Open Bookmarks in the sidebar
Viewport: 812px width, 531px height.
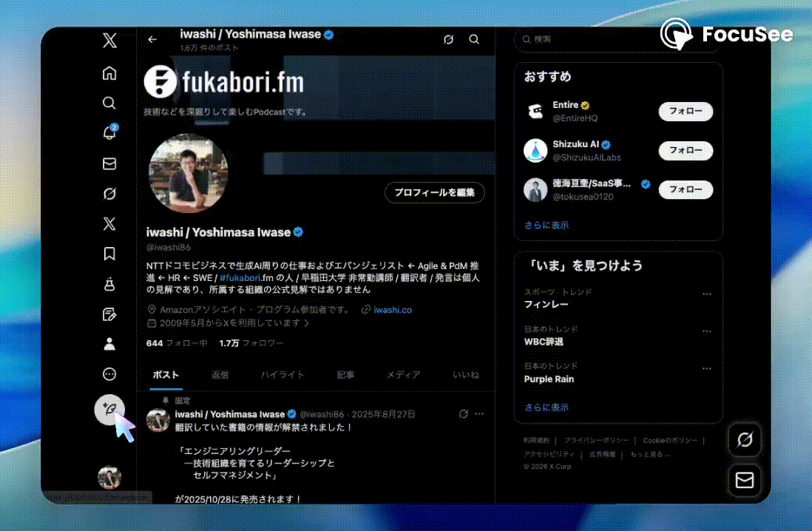click(109, 253)
